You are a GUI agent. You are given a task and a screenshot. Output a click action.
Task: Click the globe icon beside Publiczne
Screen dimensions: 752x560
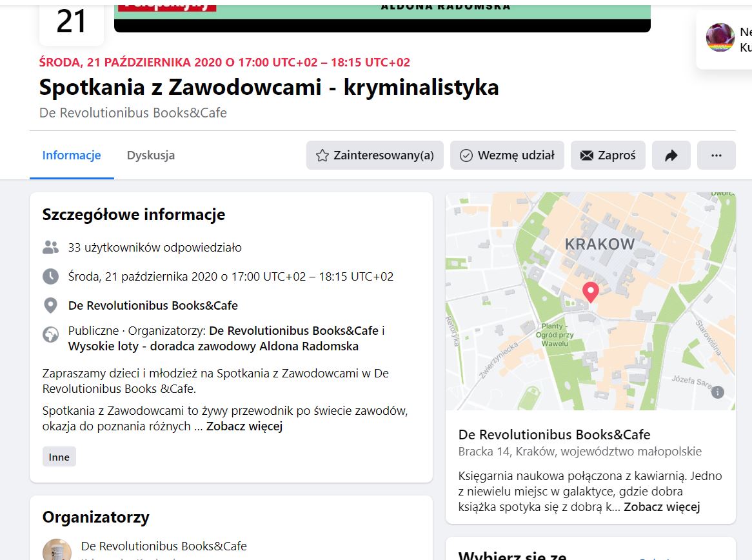(x=50, y=334)
